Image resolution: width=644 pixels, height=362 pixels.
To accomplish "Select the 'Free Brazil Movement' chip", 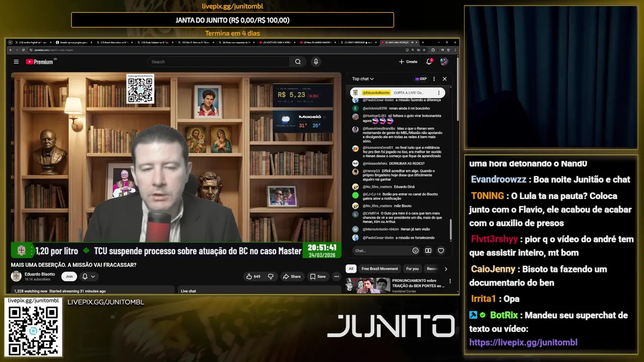I will 380,268.
